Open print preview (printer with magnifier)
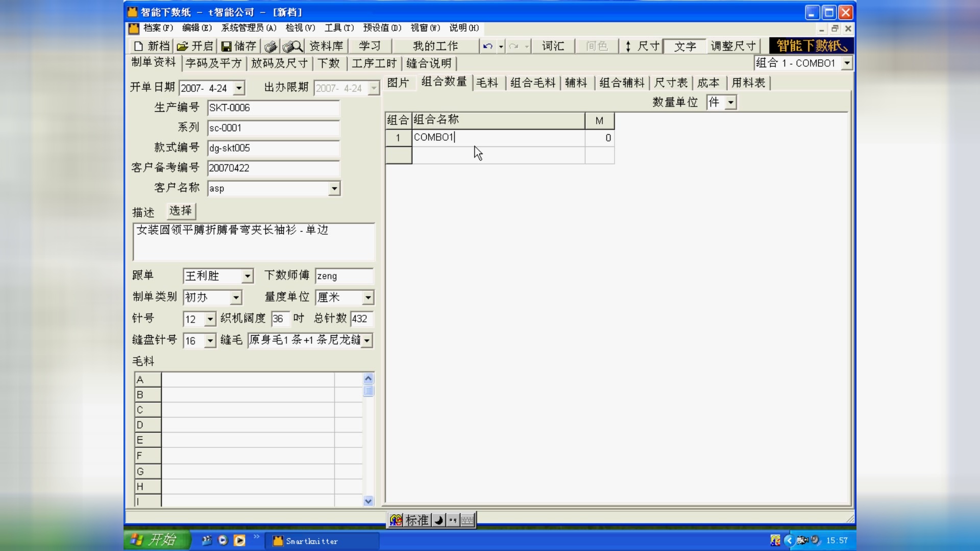The width and height of the screenshot is (980, 551). click(x=293, y=46)
